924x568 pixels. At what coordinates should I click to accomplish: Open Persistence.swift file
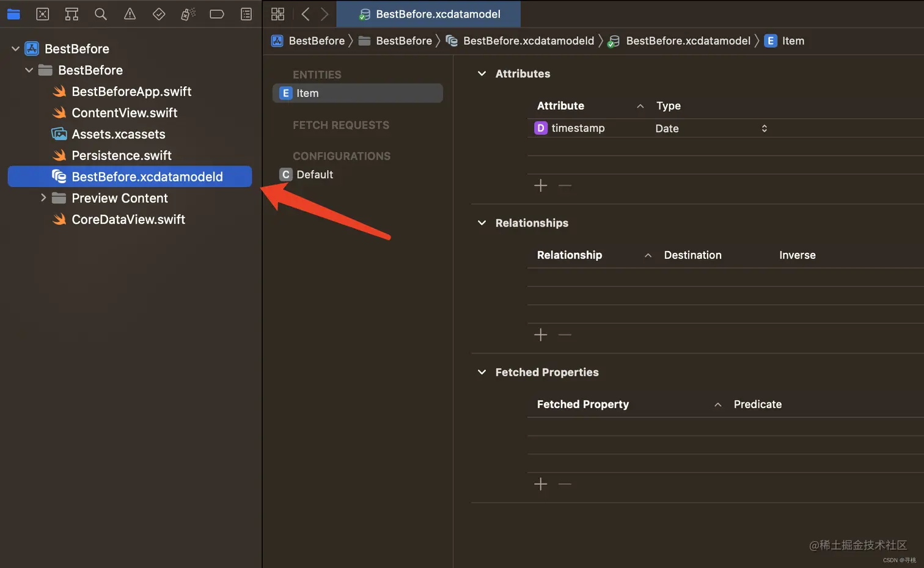tap(122, 156)
